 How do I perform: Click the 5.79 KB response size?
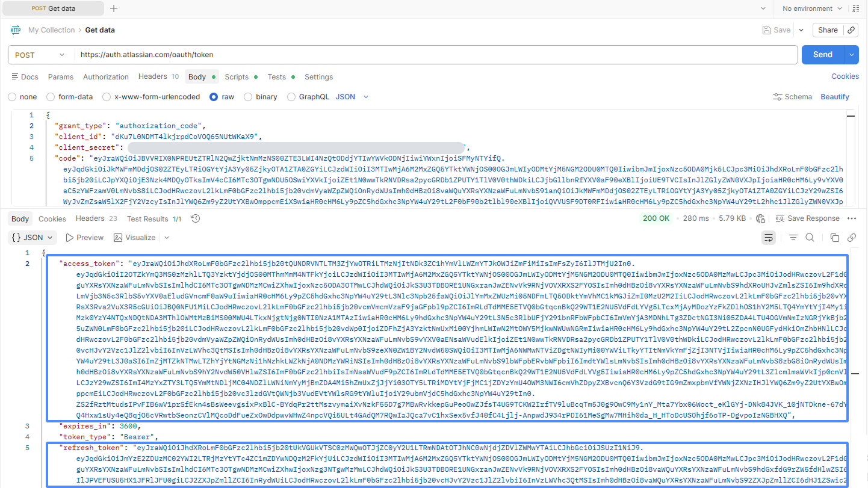[x=732, y=218]
